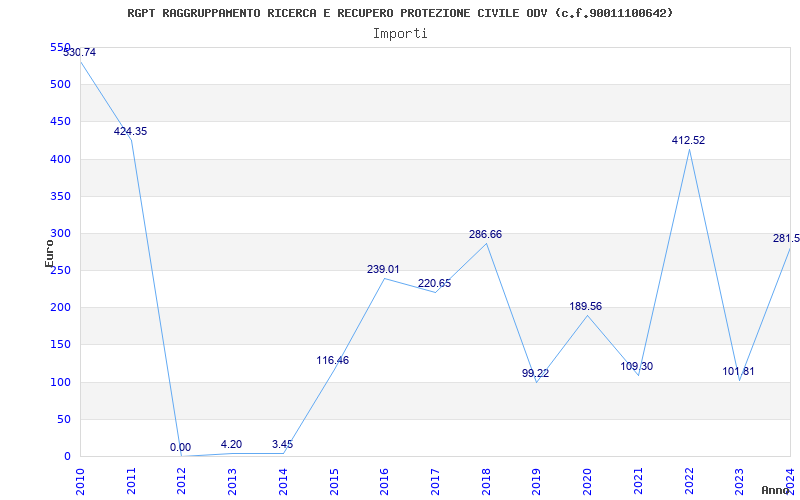The image size is (800, 500).
Task: Click the 'Euro' y-axis title
Action: [49, 253]
